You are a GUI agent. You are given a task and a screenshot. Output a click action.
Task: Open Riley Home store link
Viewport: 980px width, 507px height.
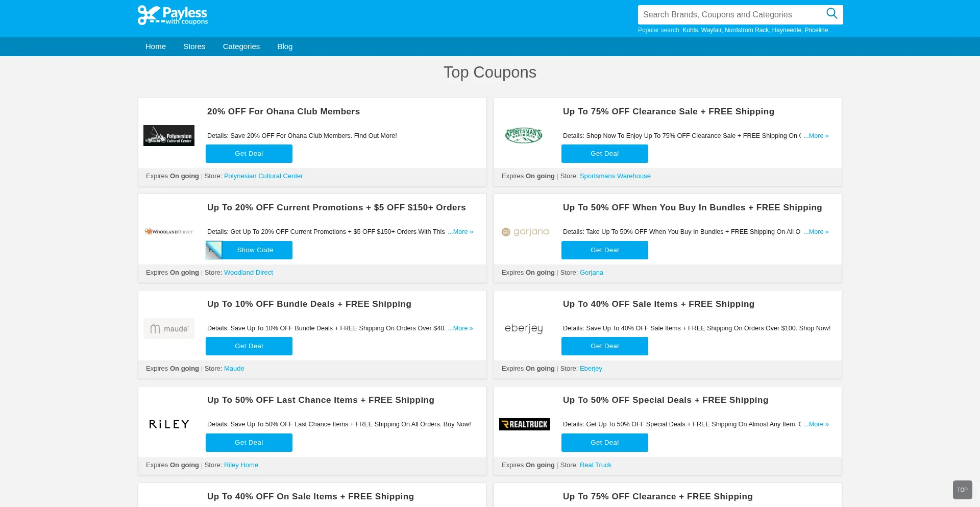(x=241, y=465)
